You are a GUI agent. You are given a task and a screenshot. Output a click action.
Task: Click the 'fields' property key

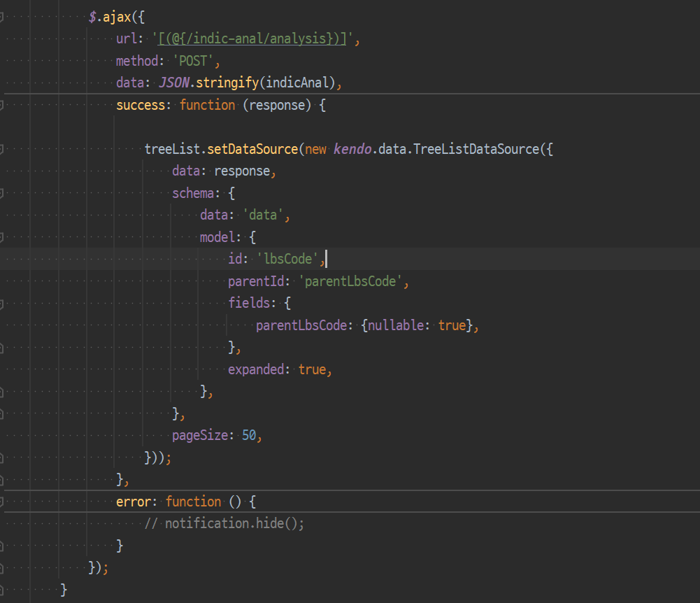click(x=249, y=304)
